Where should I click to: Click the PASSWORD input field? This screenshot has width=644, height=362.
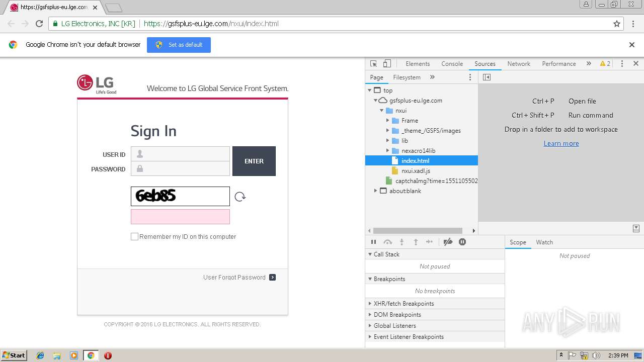[x=180, y=168]
